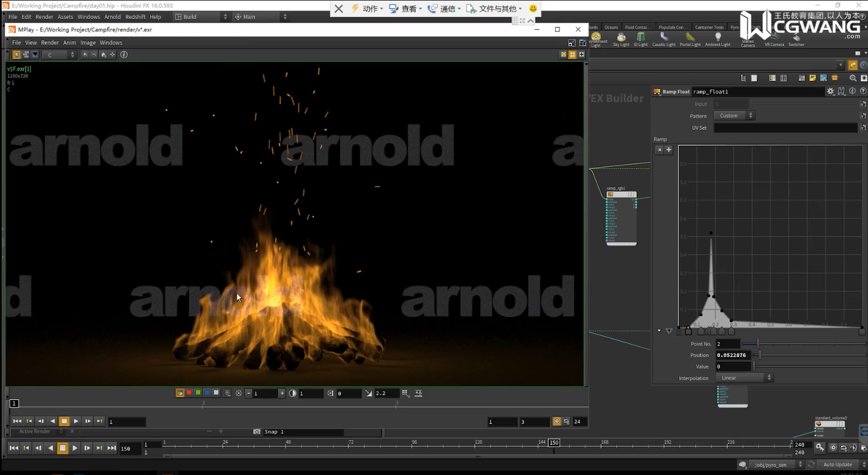This screenshot has width=868, height=475.
Task: Select the Portal Light shelf tool
Action: pos(690,39)
